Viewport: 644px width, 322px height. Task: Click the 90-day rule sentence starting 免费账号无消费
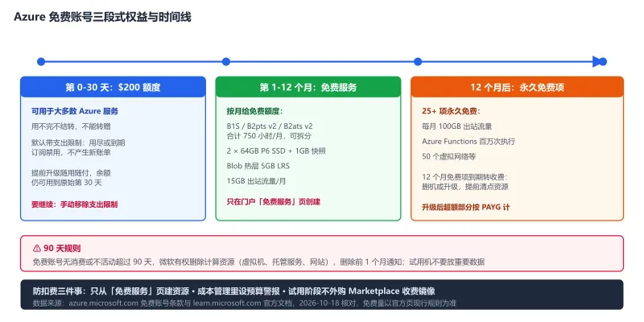[x=258, y=262]
